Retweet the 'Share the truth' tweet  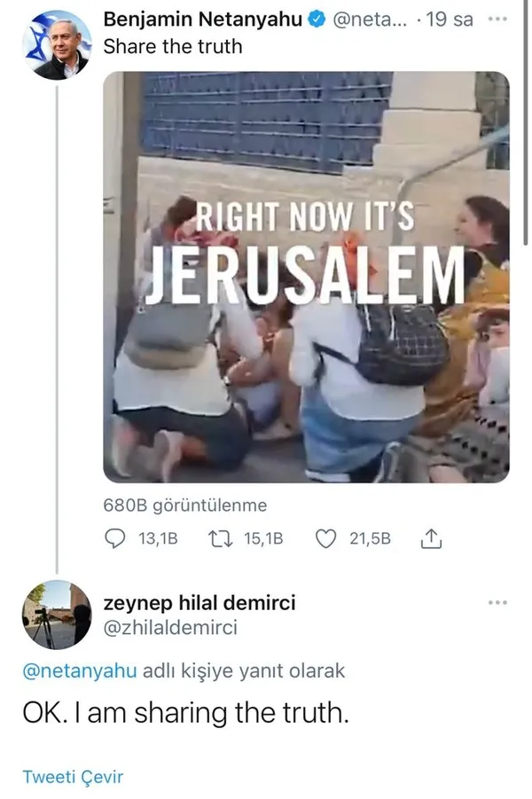(215, 538)
